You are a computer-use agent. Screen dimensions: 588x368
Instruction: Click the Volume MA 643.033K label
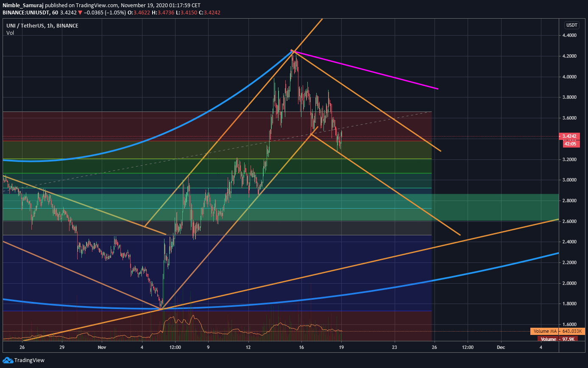[x=558, y=331]
